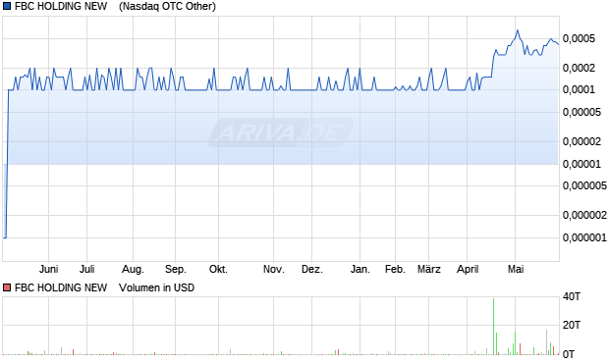This screenshot has width=609, height=364.
Task: Select the März month label
Action: (429, 269)
